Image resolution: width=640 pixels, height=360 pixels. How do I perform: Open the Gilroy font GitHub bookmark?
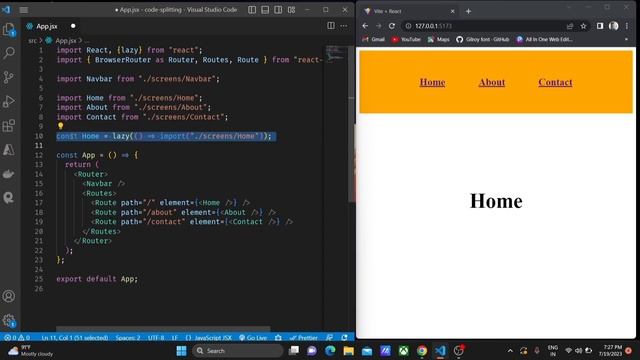click(482, 40)
